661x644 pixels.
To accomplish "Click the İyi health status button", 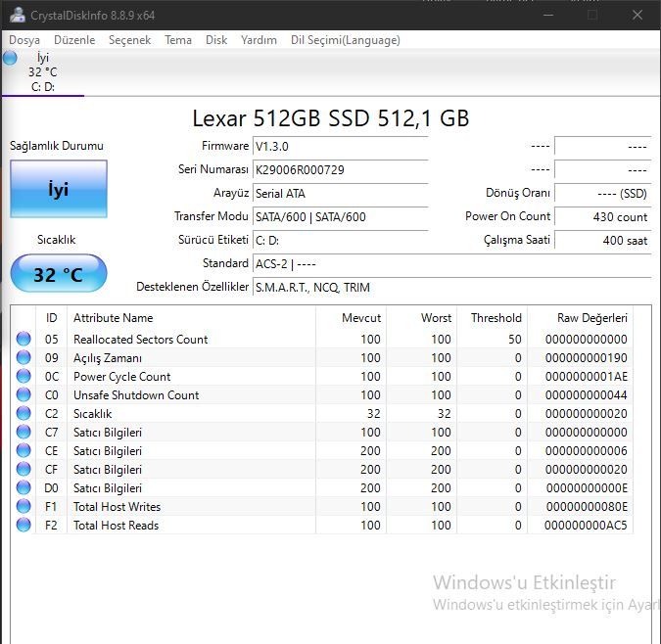I will (x=59, y=189).
